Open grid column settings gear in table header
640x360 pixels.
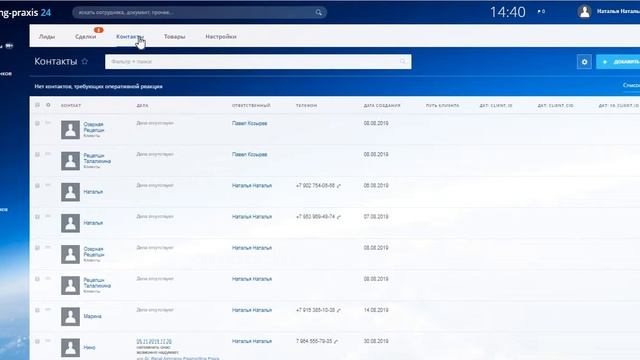48,105
